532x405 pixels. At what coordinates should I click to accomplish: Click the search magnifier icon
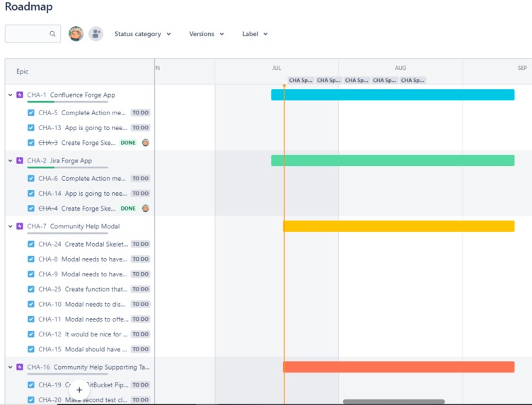(52, 33)
